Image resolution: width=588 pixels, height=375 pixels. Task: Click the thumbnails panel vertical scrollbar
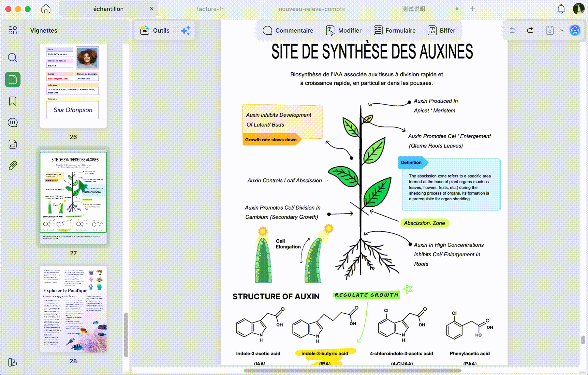tap(126, 335)
